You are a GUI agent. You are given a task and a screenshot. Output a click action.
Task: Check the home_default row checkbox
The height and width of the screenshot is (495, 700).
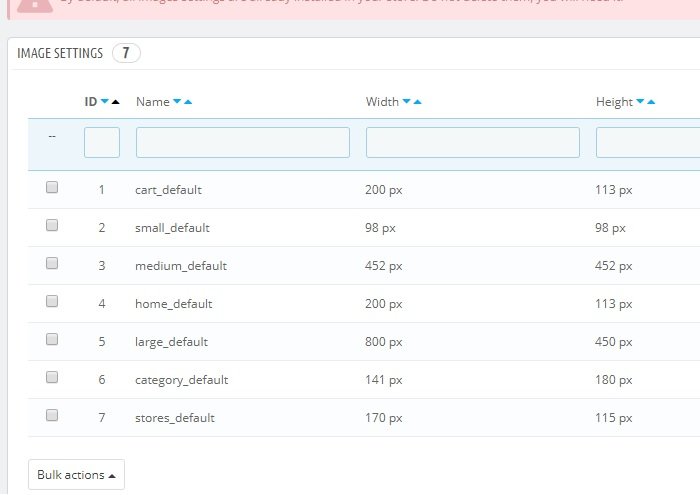click(x=52, y=301)
